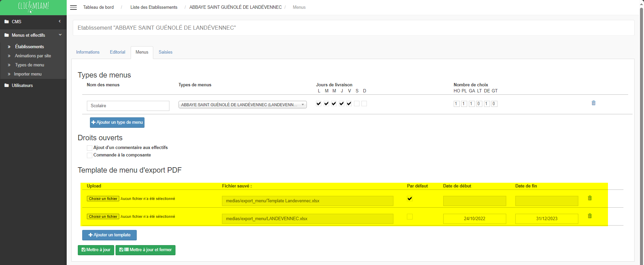Click the Clic&Miam logo
The height and width of the screenshot is (265, 644).
[x=33, y=7]
